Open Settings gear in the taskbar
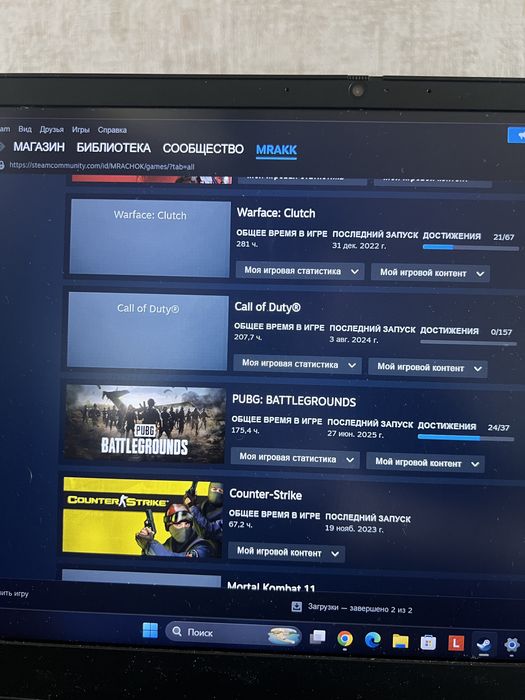Image resolution: width=525 pixels, height=700 pixels. tap(512, 645)
